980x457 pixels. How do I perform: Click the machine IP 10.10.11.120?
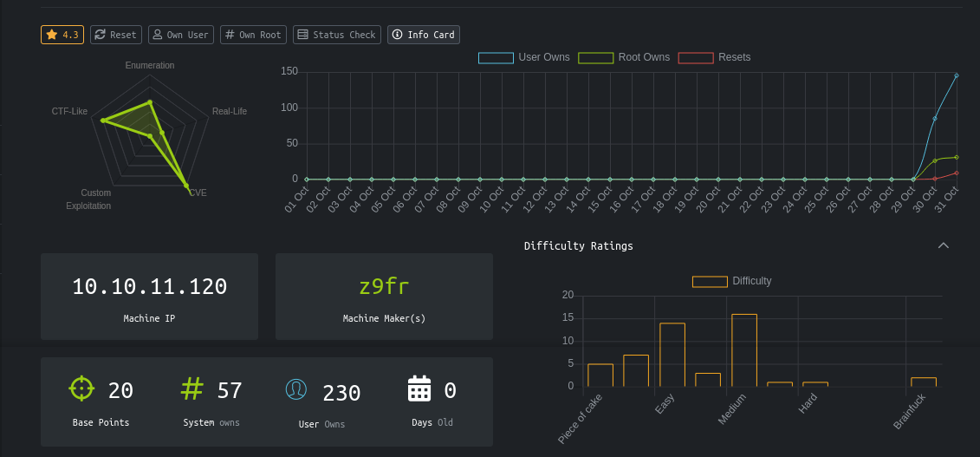[x=149, y=286]
